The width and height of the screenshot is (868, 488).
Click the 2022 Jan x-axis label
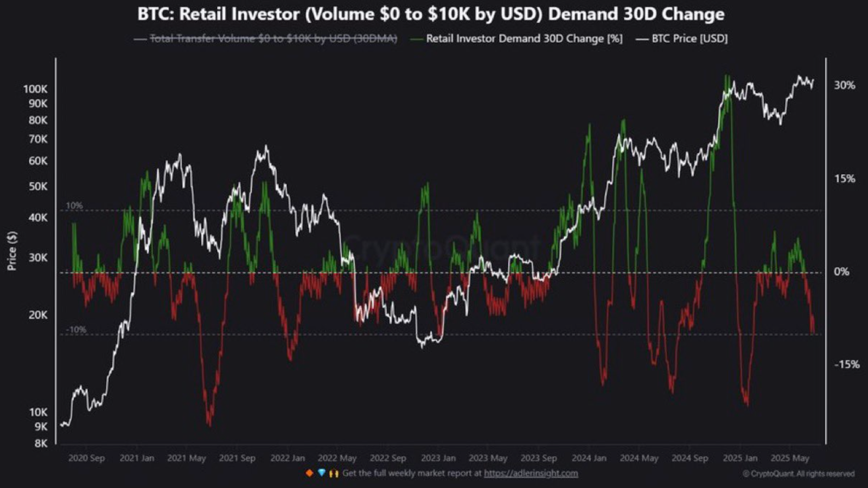(x=288, y=458)
